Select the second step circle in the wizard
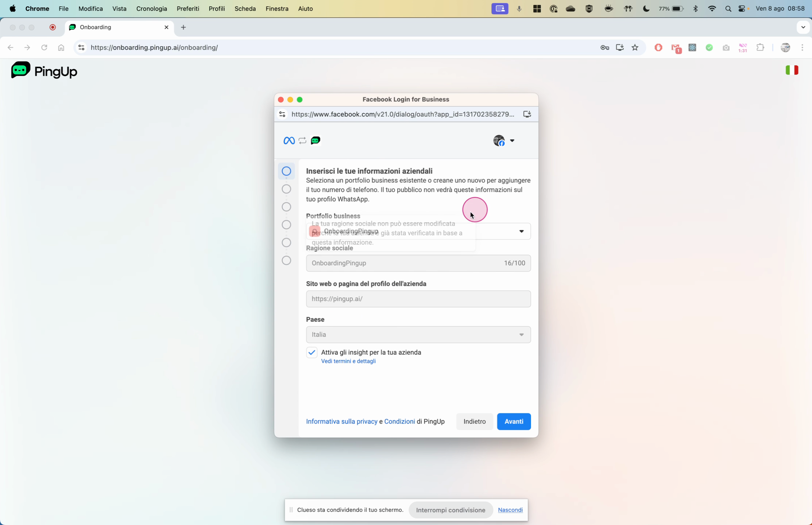The width and height of the screenshot is (812, 525). (x=286, y=189)
